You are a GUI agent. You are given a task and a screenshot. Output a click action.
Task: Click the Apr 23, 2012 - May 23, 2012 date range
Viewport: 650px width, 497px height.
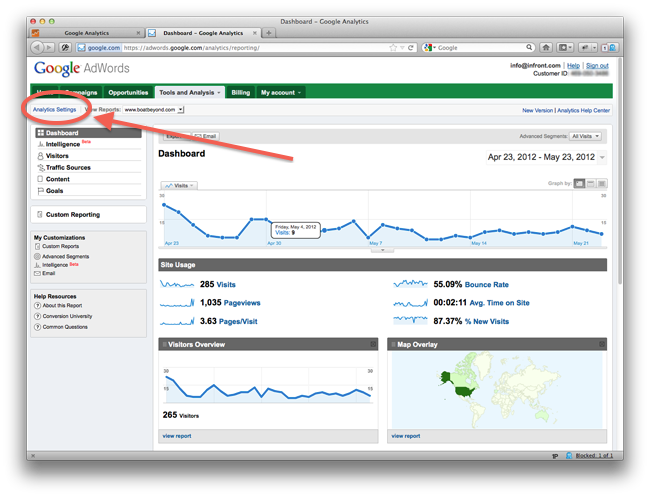(x=541, y=157)
